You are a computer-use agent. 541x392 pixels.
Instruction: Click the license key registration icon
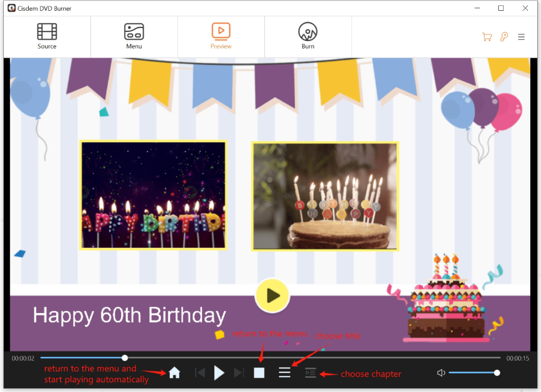click(504, 36)
